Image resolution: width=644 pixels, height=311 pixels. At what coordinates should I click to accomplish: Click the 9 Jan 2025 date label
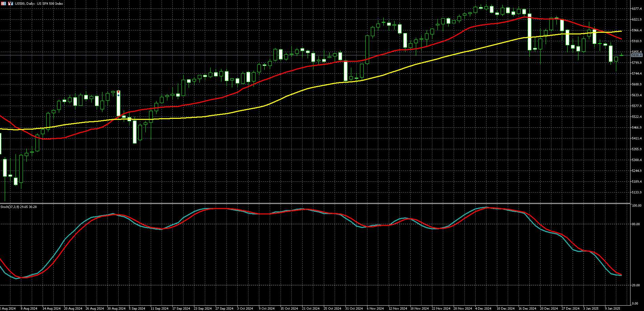613,309
